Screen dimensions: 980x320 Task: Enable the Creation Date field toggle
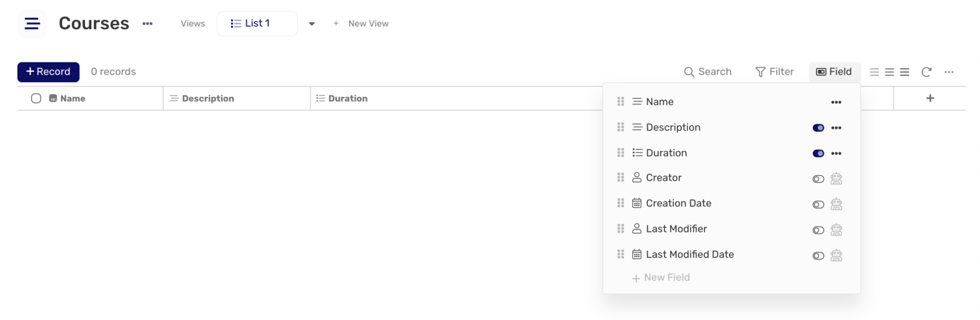tap(818, 204)
